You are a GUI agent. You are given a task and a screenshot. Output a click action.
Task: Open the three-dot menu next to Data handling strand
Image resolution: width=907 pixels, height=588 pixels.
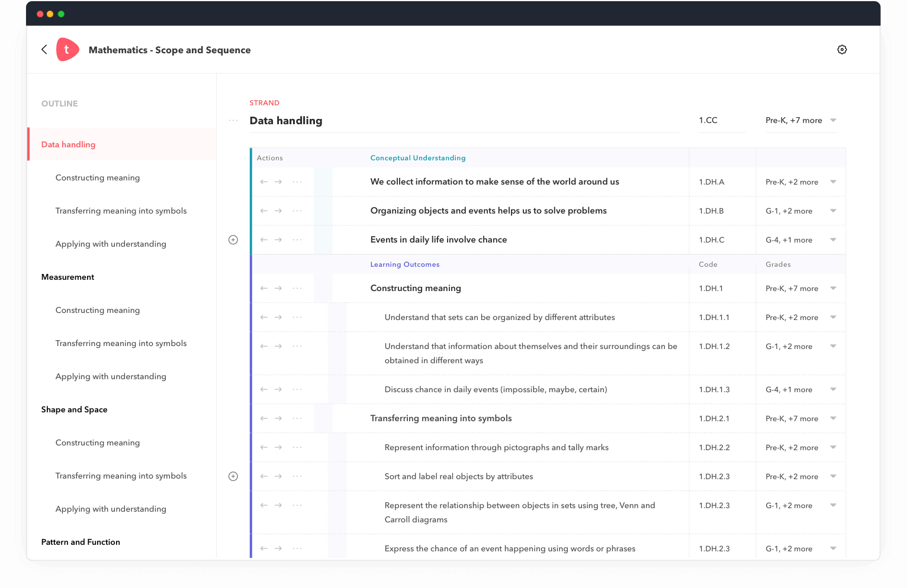click(233, 121)
